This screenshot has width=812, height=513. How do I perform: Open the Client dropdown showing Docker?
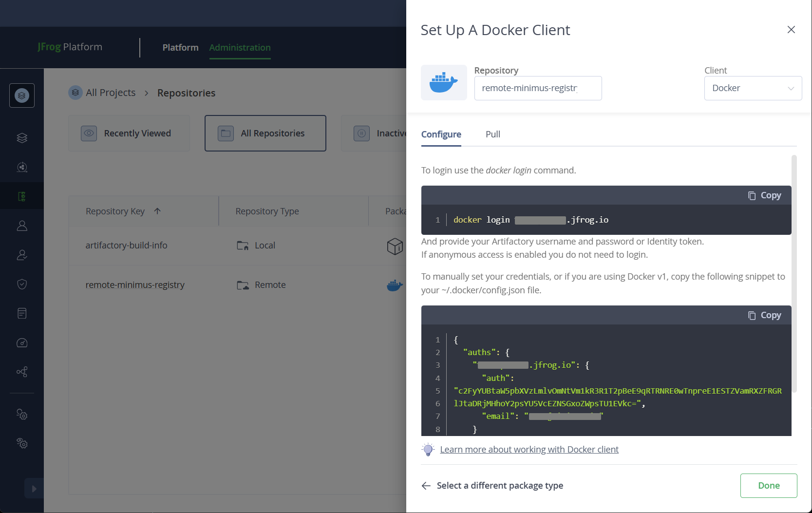pos(753,88)
